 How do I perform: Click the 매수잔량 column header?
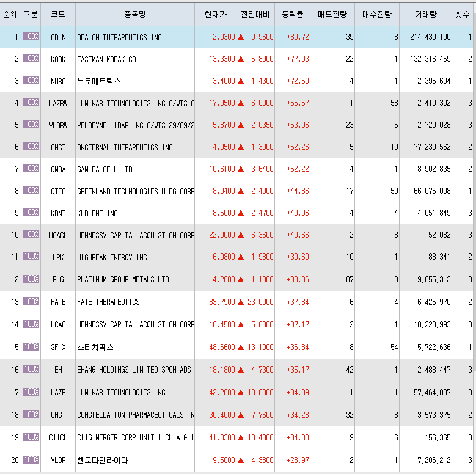(377, 14)
